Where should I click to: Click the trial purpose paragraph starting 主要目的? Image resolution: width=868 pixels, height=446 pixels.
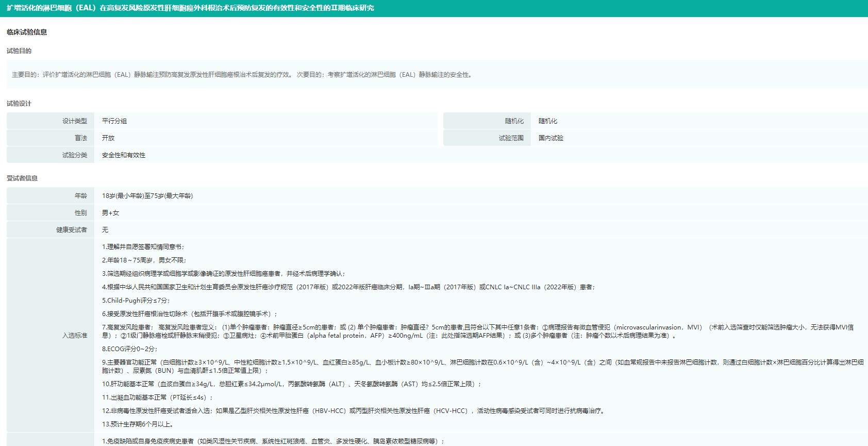242,75
